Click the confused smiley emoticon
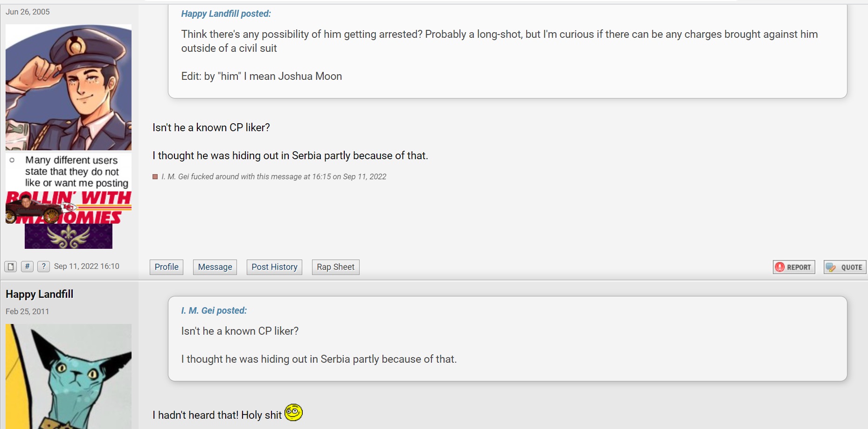The height and width of the screenshot is (429, 868). click(293, 412)
